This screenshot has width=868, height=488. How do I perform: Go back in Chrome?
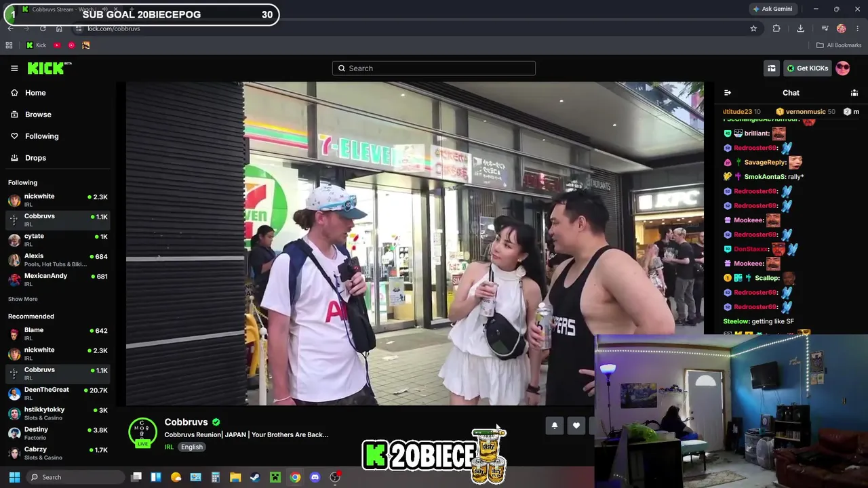[10, 28]
